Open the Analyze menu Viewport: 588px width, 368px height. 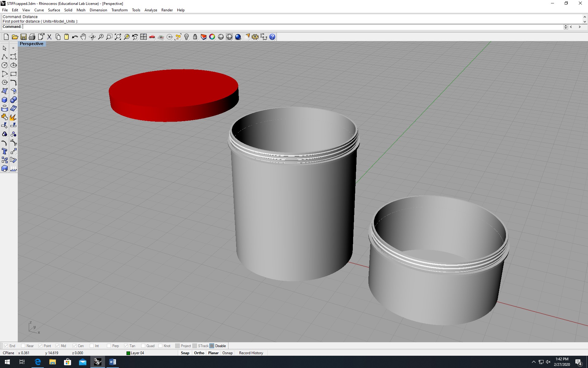151,10
